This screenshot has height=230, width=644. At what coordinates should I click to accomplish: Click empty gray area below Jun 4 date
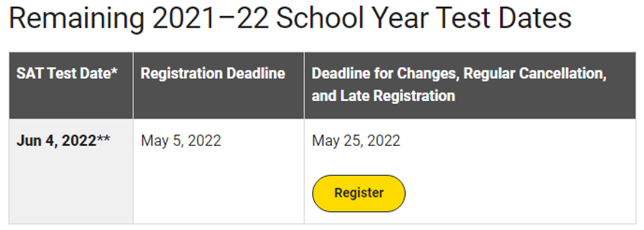pos(71,187)
